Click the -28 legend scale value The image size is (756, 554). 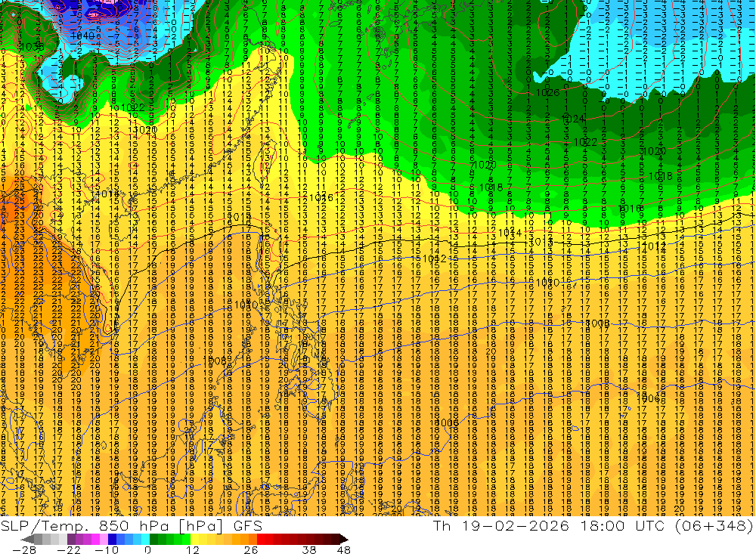[24, 549]
